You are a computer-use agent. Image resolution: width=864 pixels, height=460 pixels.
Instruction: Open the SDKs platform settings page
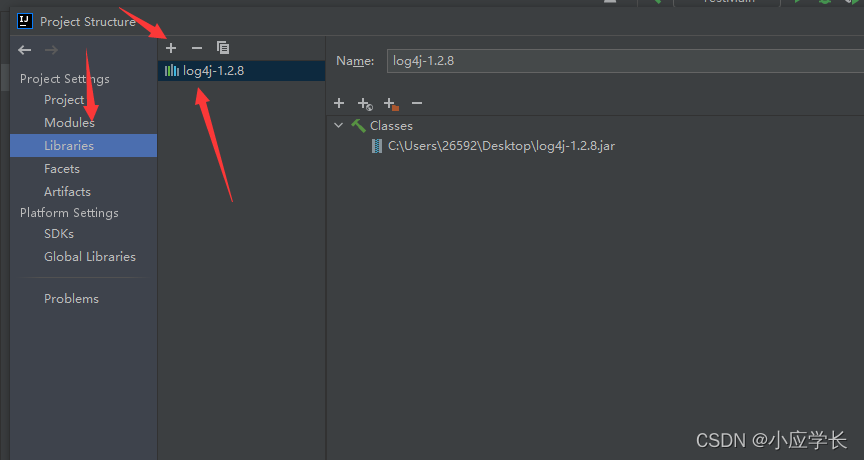pyautogui.click(x=59, y=234)
